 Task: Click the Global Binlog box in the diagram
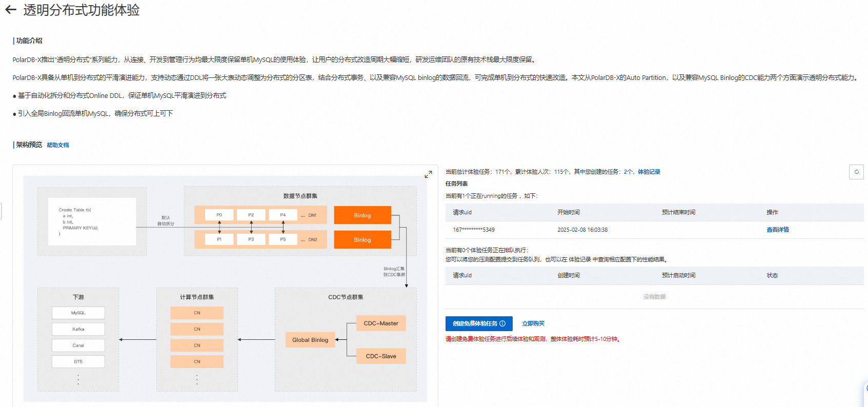310,340
